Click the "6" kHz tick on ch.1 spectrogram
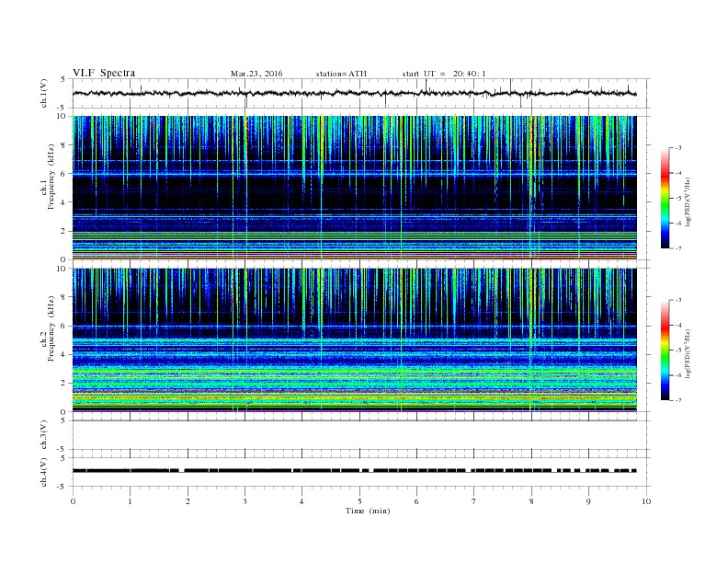Viewport: 728px width, 563px height. click(63, 174)
